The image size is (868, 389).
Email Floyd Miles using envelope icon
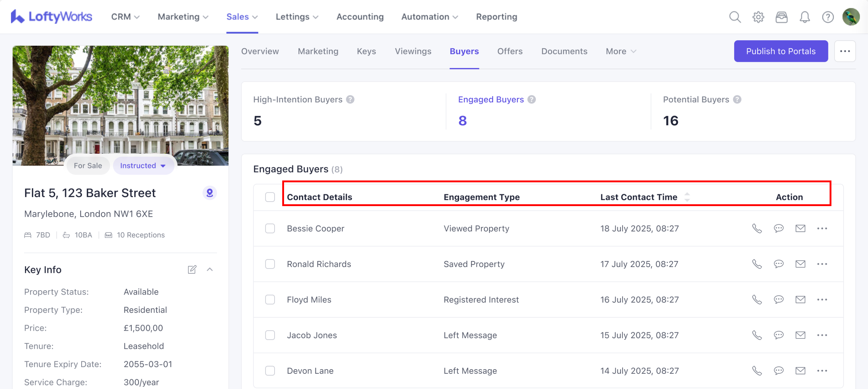(x=800, y=300)
